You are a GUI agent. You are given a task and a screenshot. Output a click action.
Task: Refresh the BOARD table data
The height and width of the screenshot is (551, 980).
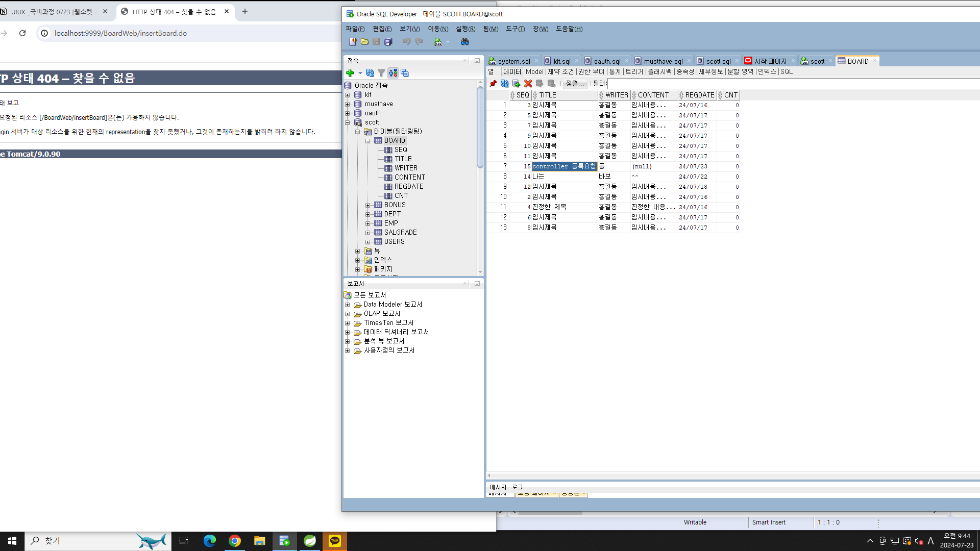[x=504, y=84]
